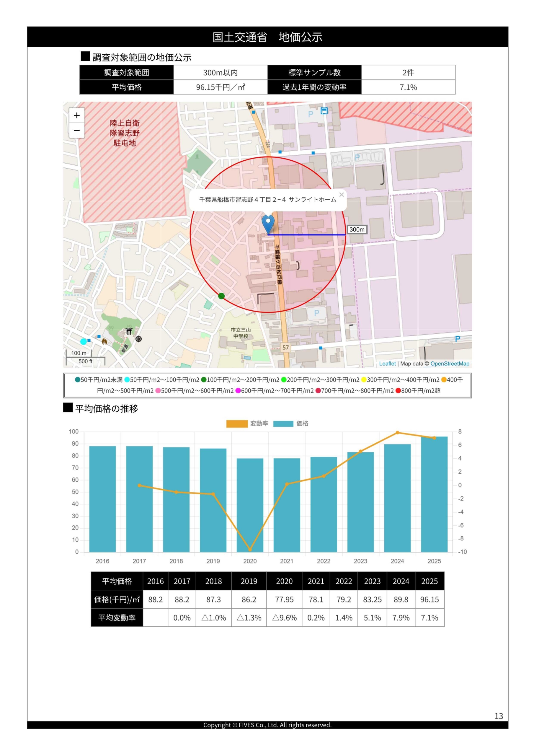534x756 pixels.
Task: Zoom in the map with plus button
Action: pyautogui.click(x=77, y=115)
